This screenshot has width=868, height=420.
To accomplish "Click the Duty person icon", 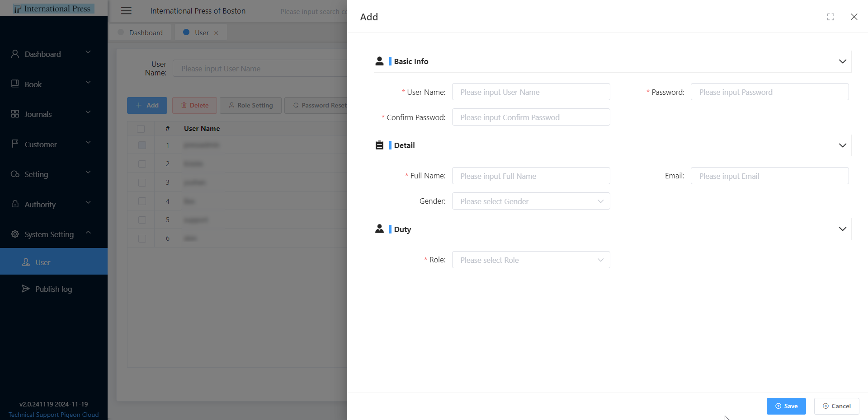I will (x=379, y=229).
